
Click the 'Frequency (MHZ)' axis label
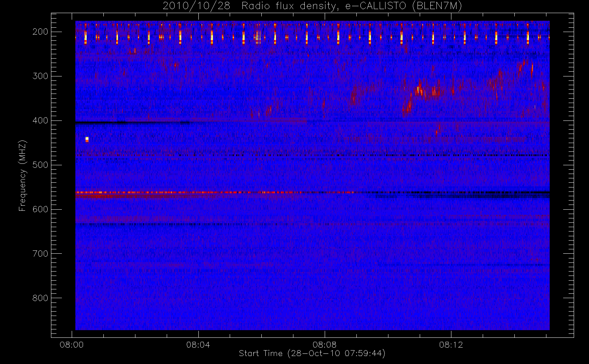click(23, 175)
